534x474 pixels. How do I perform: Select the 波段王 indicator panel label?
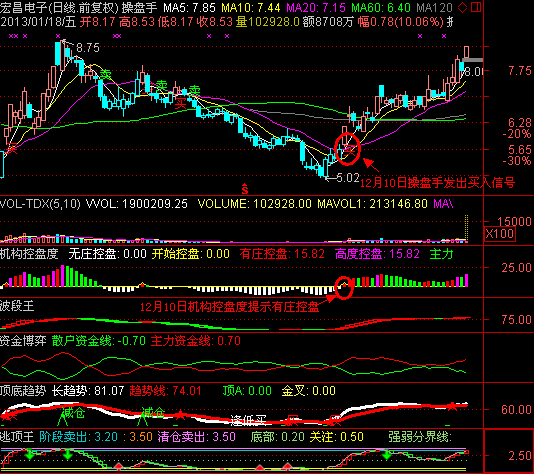click(x=17, y=306)
